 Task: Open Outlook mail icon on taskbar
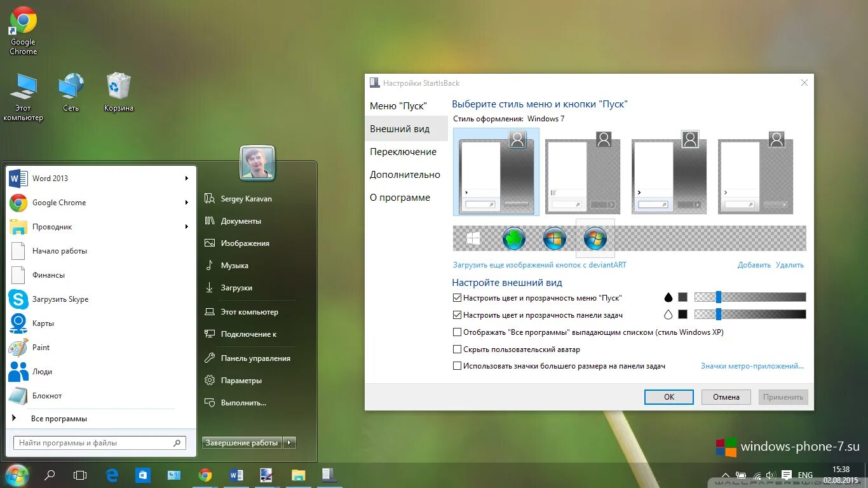(x=174, y=475)
